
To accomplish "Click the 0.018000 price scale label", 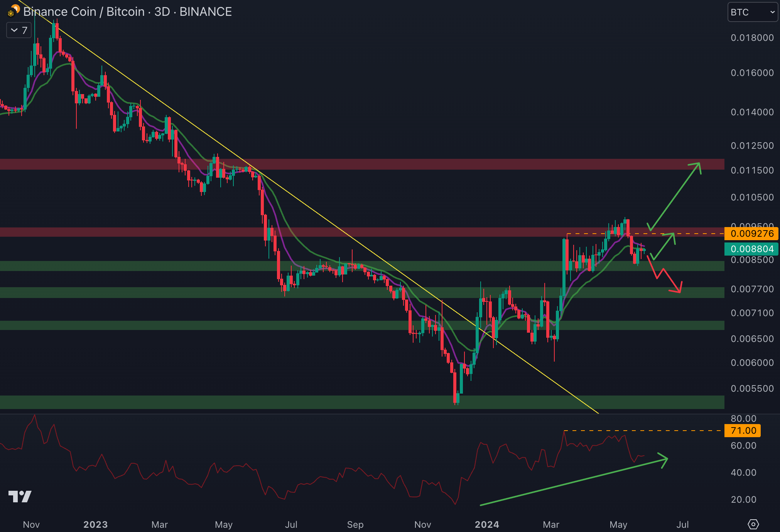I will coord(752,38).
